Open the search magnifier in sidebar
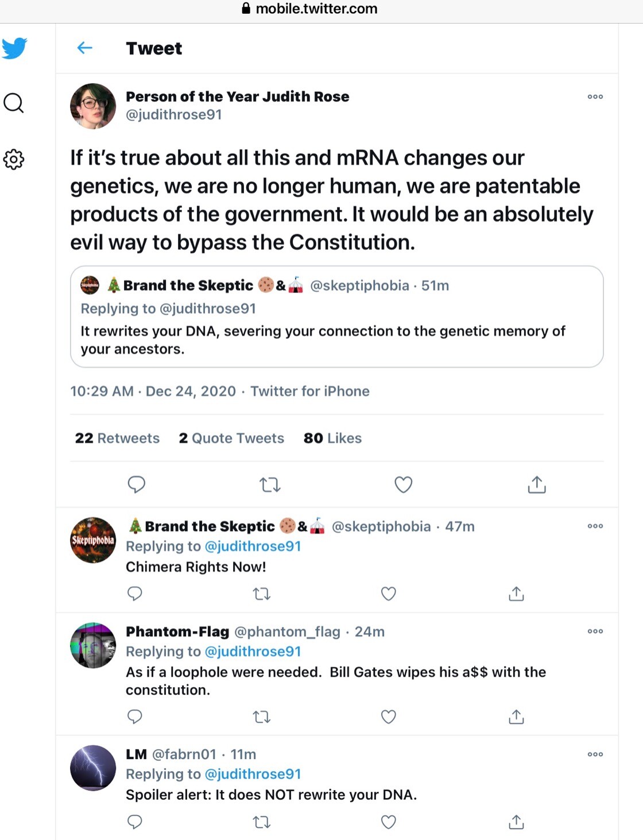The height and width of the screenshot is (840, 643). click(x=14, y=103)
